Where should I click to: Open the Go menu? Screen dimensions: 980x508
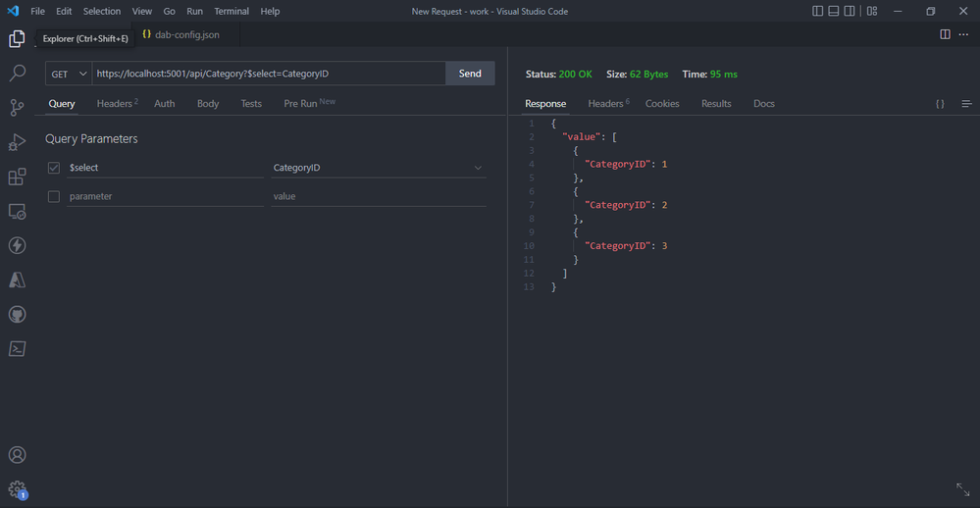tap(170, 11)
